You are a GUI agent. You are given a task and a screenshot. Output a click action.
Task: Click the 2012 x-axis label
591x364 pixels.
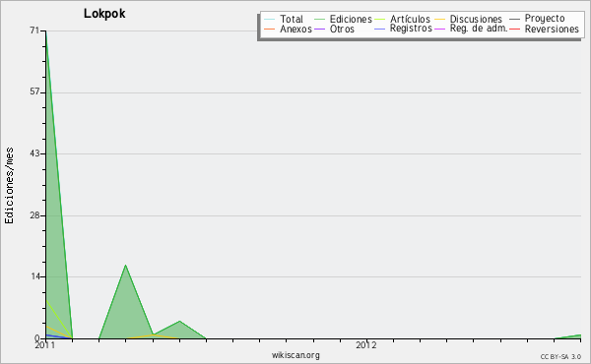point(366,344)
